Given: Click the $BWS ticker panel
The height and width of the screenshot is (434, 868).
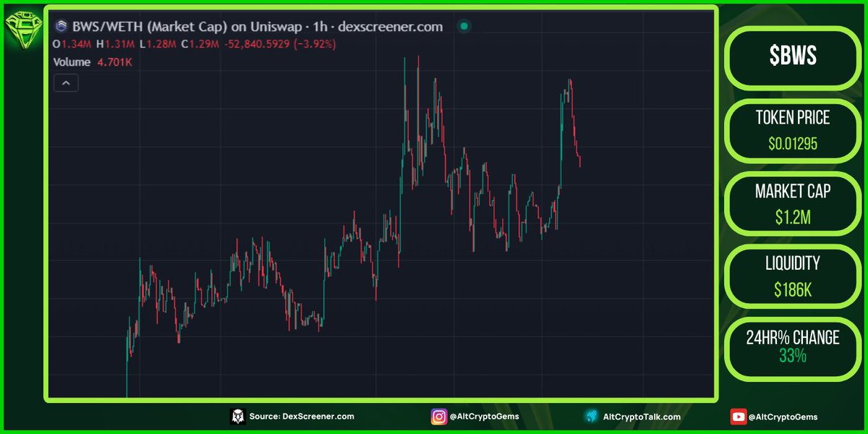Looking at the screenshot, I should coord(793,58).
